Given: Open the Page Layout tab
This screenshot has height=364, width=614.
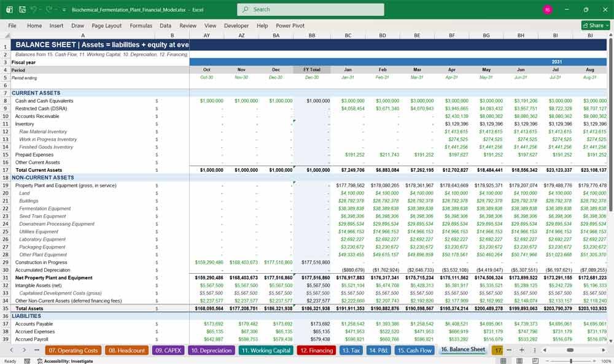Looking at the screenshot, I should (x=106, y=25).
